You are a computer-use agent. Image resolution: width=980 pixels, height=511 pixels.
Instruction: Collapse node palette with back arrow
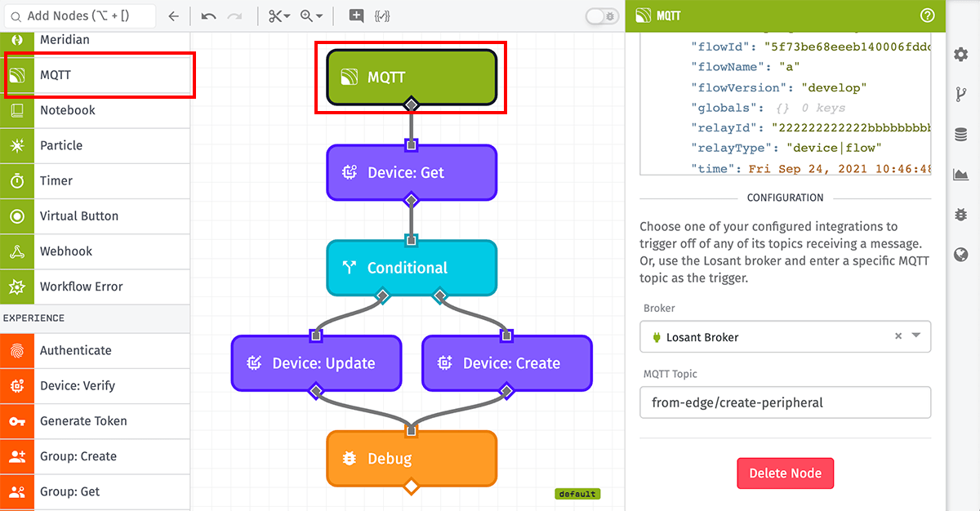[172, 16]
